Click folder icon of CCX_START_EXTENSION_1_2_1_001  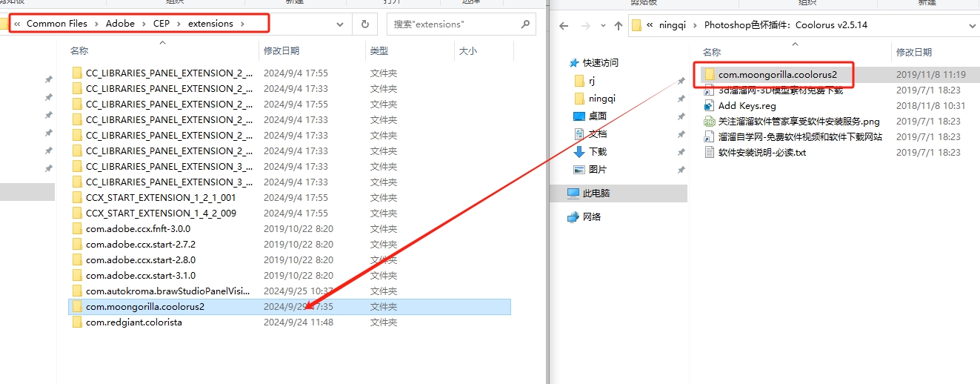pyautogui.click(x=78, y=198)
